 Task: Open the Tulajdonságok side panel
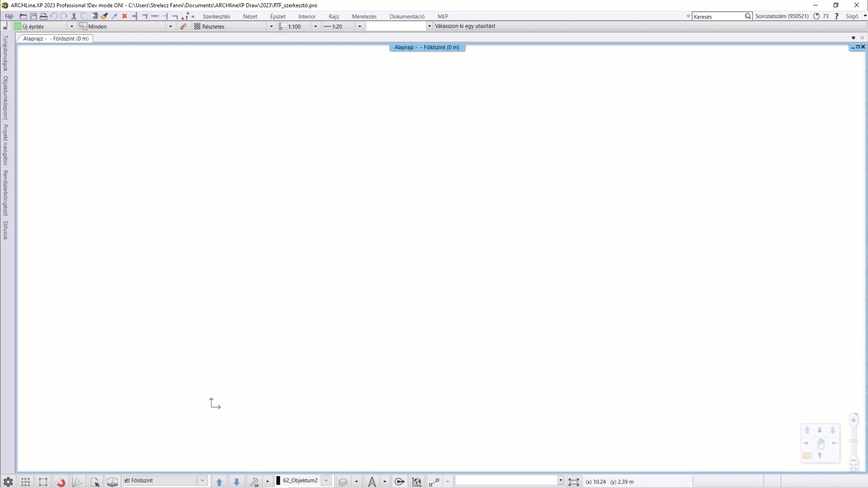tap(5, 53)
